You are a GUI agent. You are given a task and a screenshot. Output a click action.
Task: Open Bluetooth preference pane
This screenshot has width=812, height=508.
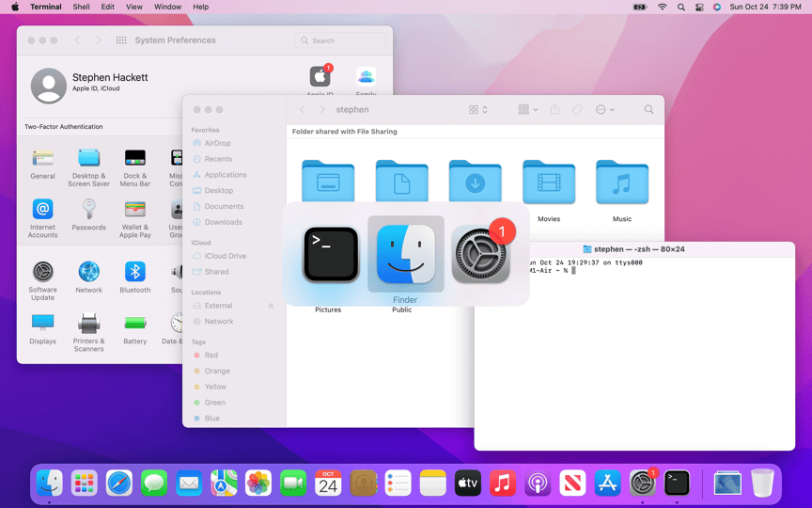click(134, 277)
